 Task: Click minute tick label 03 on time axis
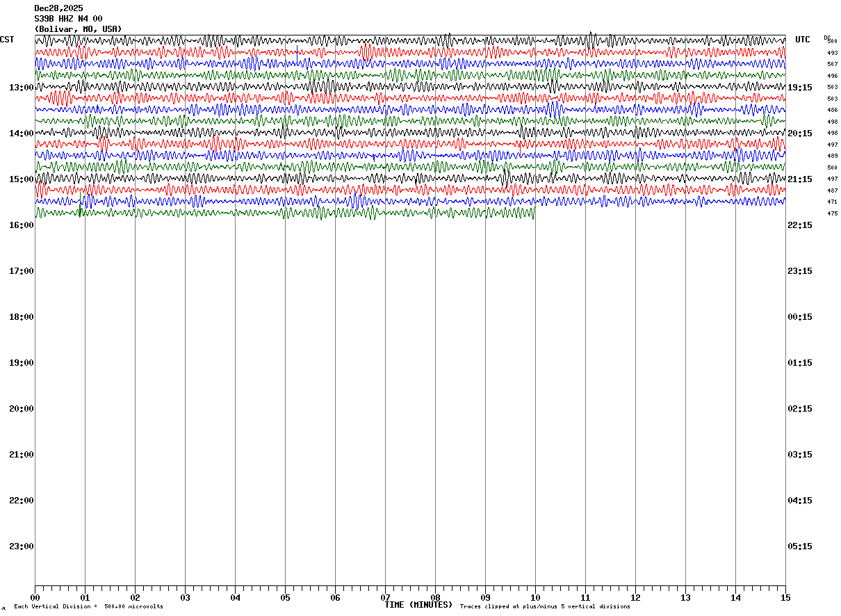point(185,598)
